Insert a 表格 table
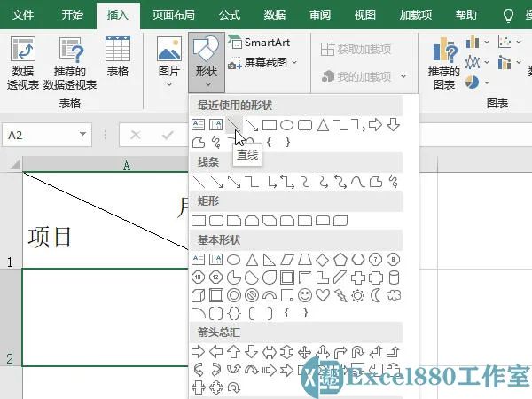Viewport: 532px width, 399px height. (118, 57)
